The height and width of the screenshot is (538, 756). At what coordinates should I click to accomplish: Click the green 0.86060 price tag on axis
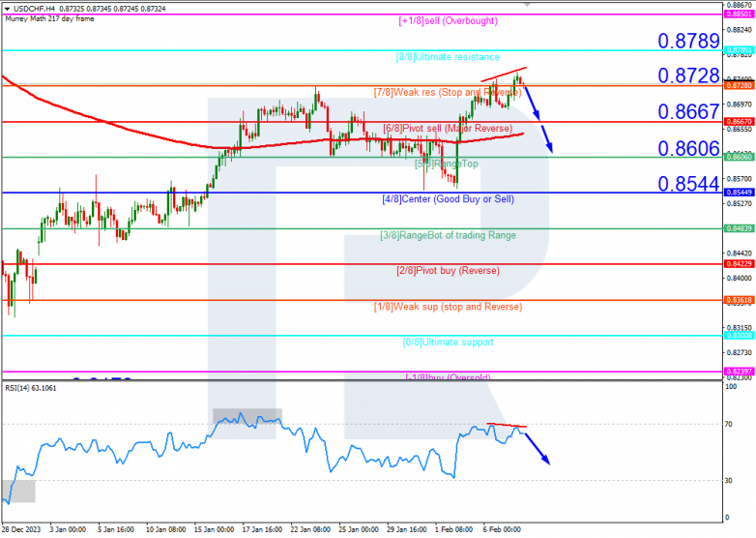(739, 157)
